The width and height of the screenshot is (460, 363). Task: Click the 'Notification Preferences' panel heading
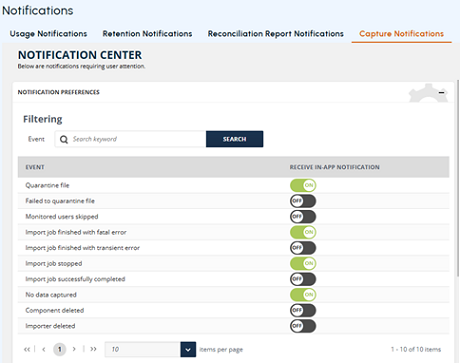[x=59, y=92]
